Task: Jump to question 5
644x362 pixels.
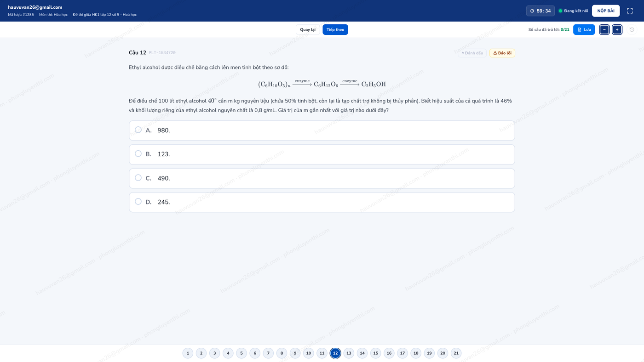Action: [241, 353]
